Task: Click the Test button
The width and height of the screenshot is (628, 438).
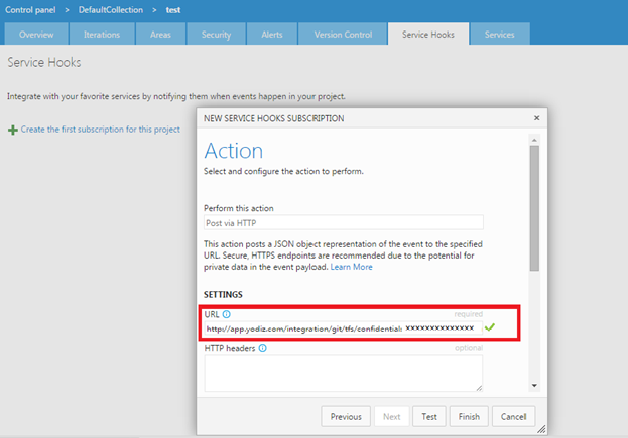Action: coord(428,416)
